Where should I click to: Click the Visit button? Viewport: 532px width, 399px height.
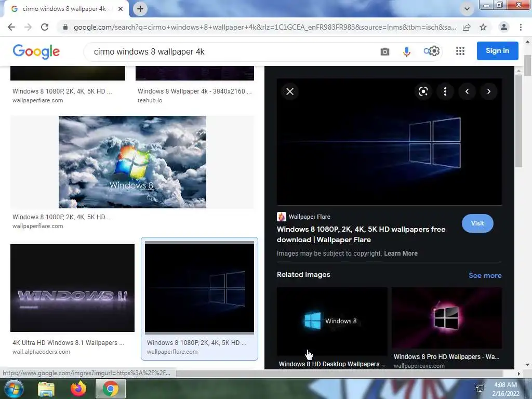[477, 223]
